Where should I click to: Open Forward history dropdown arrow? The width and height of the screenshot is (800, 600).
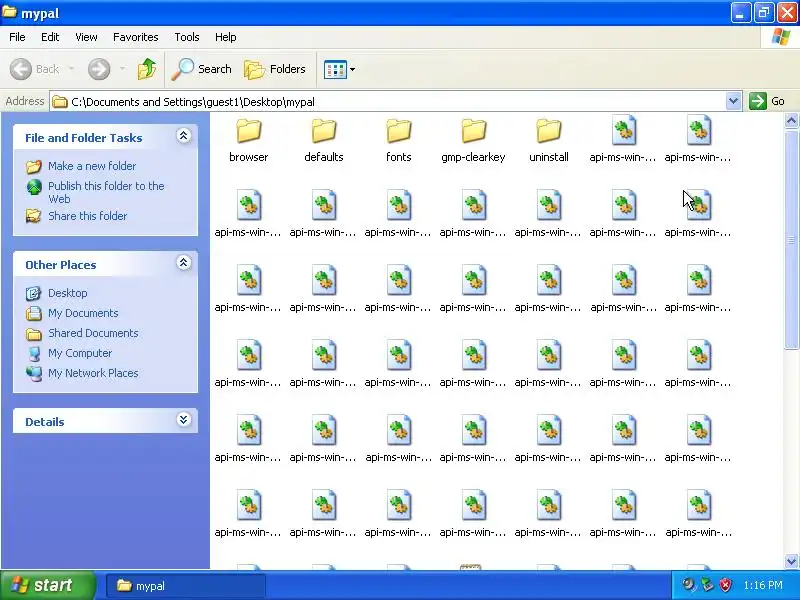[122, 69]
